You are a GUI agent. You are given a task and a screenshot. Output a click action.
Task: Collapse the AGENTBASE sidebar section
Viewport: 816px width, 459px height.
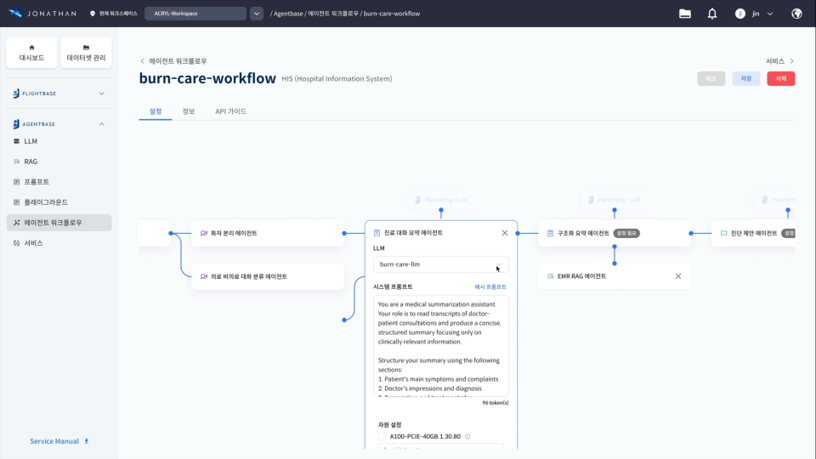click(x=101, y=124)
